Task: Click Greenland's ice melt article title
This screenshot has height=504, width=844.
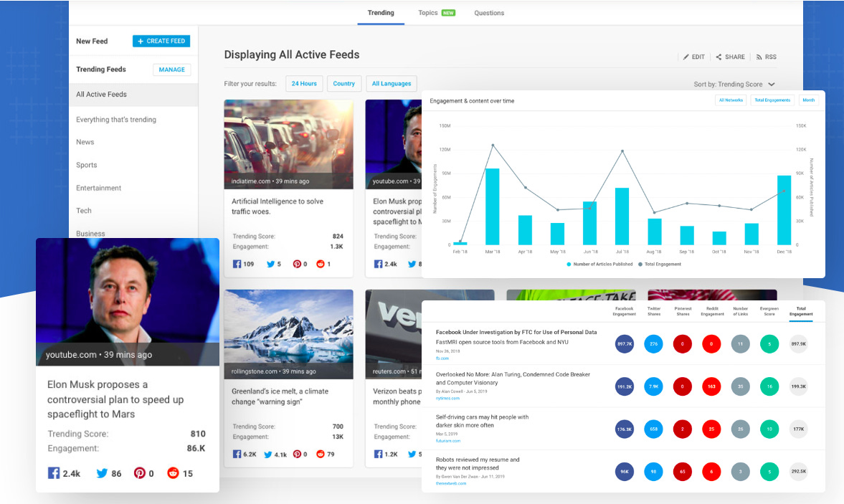Action: [280, 396]
